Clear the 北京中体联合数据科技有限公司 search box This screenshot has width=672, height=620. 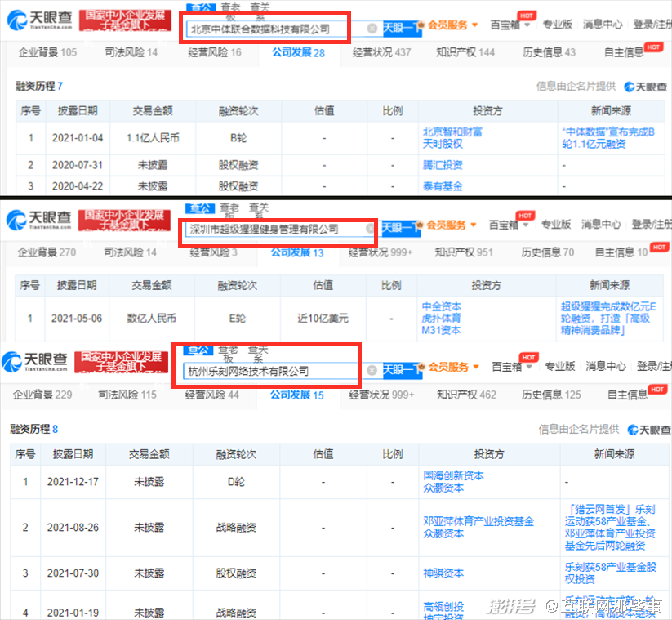click(372, 29)
